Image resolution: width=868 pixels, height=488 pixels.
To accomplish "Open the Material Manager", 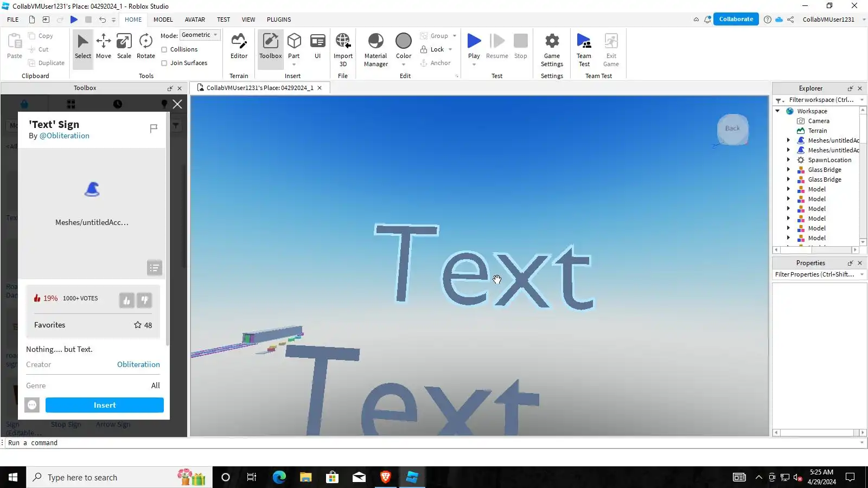I will click(376, 49).
